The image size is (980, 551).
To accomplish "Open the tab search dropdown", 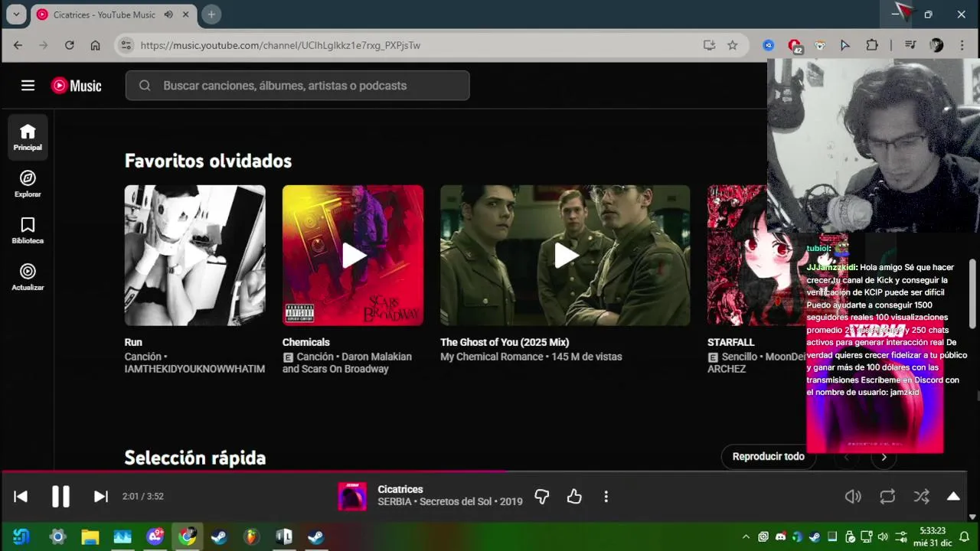I will coord(16,15).
